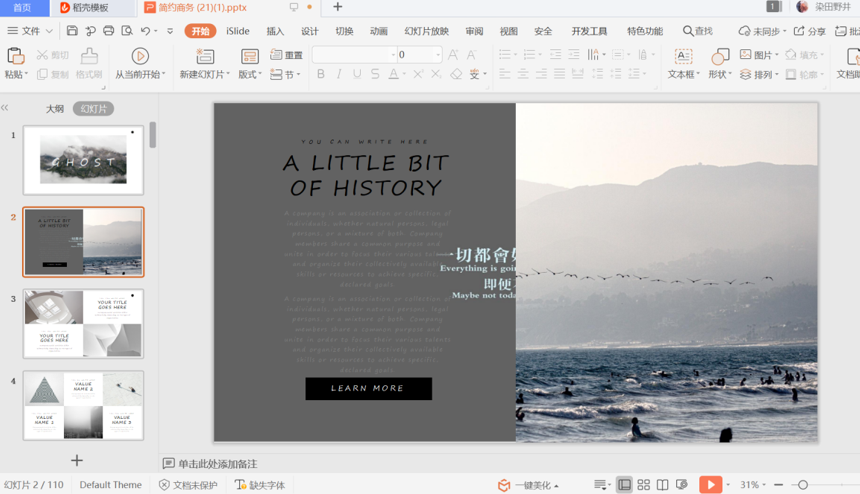Toggle Strikethrough formatting

(375, 74)
